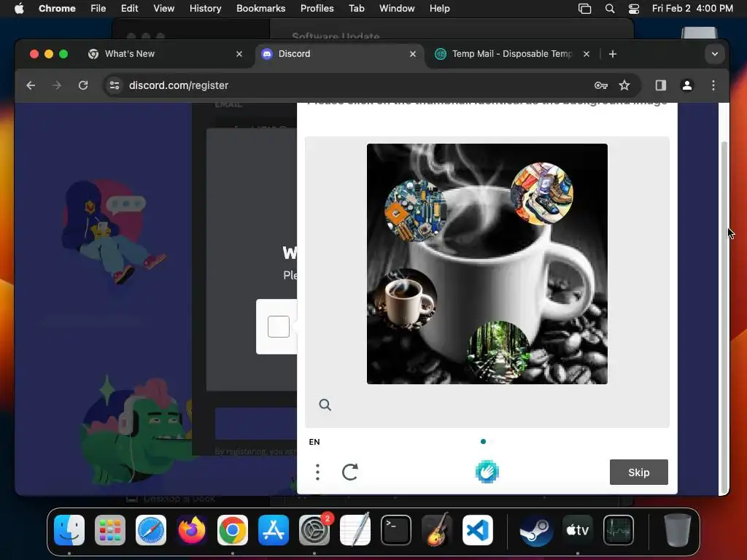View site information icon in address bar
The image size is (747, 560).
[x=115, y=85]
